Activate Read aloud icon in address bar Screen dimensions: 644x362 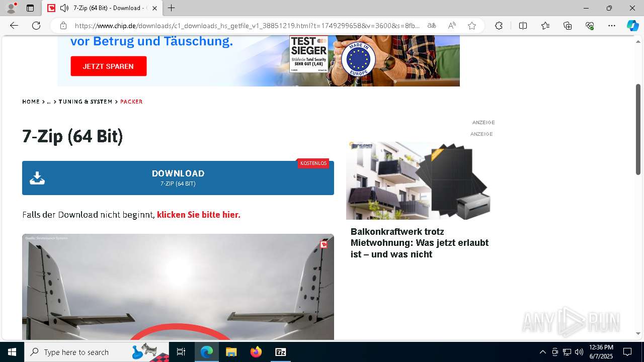coord(452,26)
